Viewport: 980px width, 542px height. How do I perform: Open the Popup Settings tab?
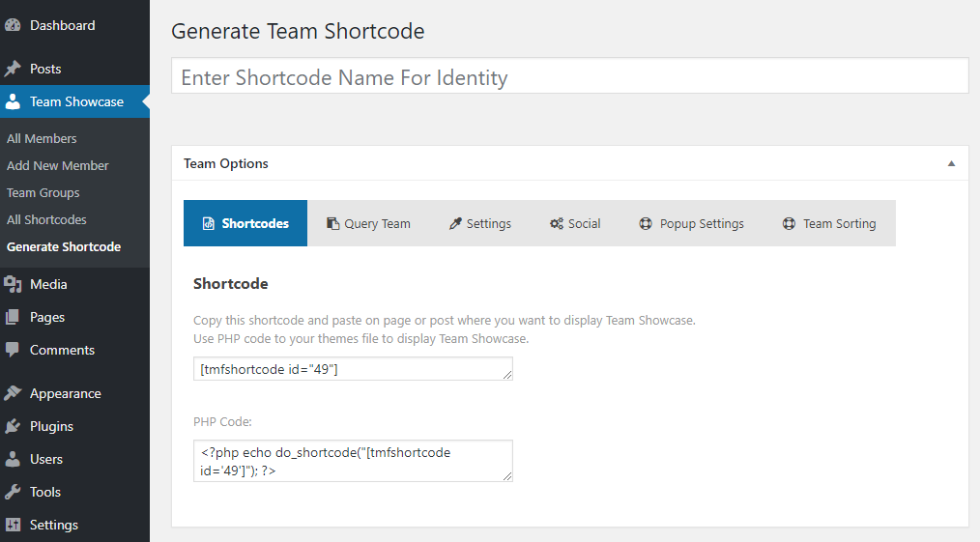691,223
